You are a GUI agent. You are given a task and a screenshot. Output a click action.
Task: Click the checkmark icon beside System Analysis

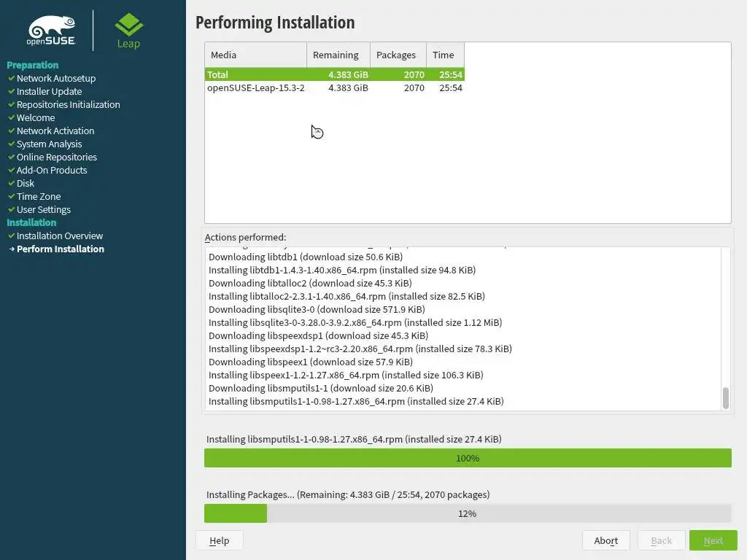point(12,144)
